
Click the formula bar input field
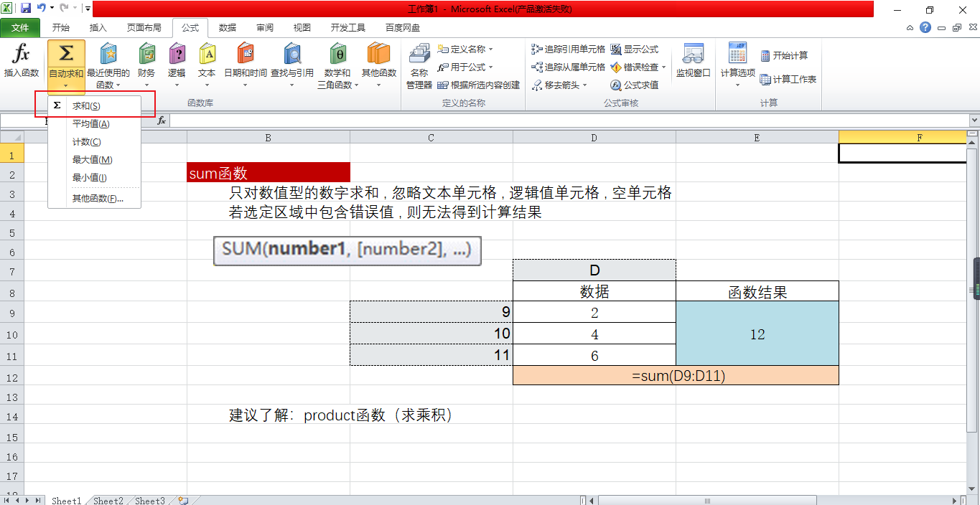click(x=569, y=121)
